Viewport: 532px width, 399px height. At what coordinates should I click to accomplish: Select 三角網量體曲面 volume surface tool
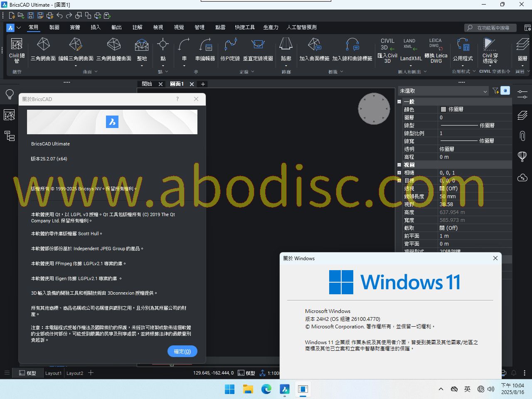tap(114, 50)
